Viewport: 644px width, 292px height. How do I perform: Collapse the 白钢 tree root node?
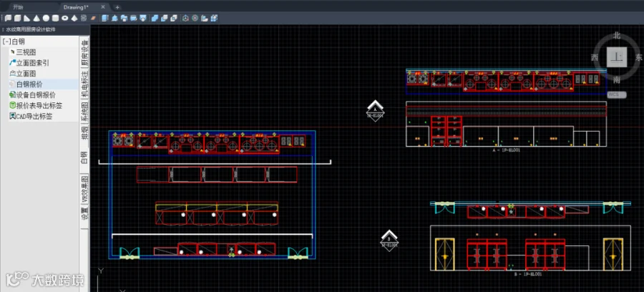point(6,42)
